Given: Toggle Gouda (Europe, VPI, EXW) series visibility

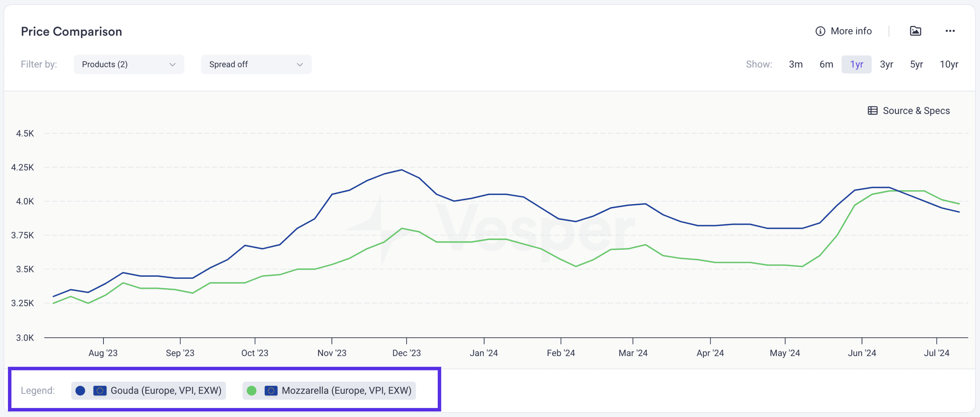Looking at the screenshot, I should pyautogui.click(x=148, y=390).
